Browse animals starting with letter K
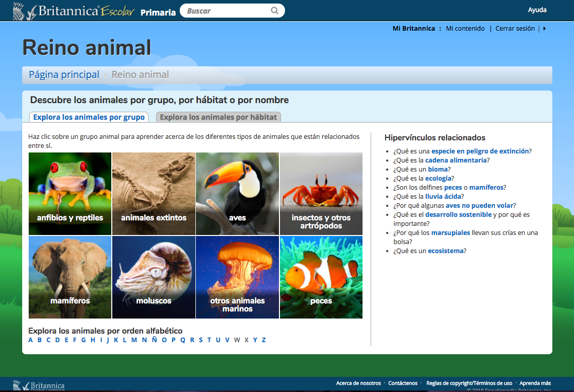 [116, 340]
